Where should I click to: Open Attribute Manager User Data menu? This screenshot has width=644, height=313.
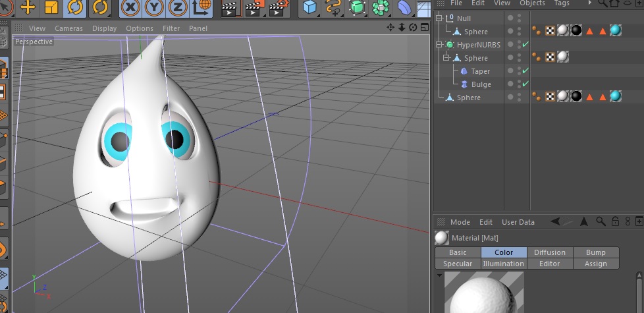[x=518, y=222]
